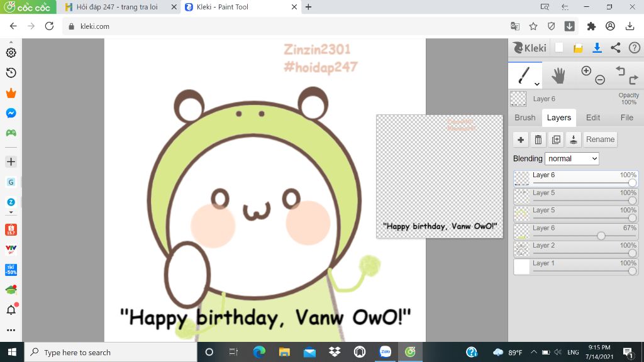
Task: Click the Kleki logo
Action: click(x=530, y=48)
